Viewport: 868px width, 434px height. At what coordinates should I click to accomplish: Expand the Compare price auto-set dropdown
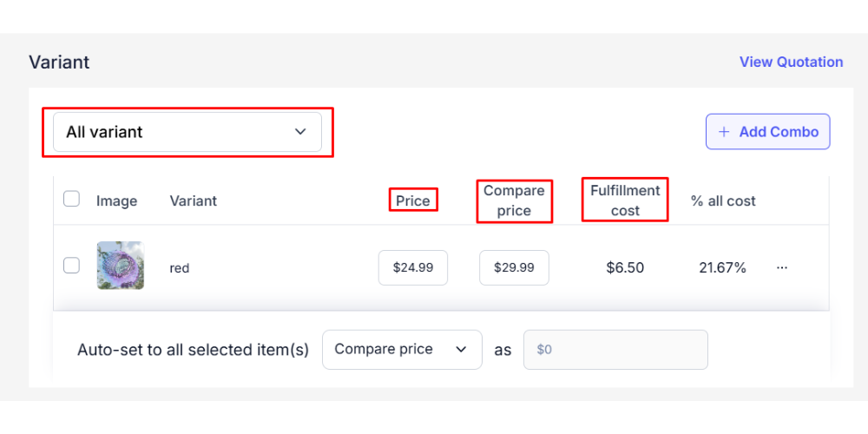tap(401, 349)
